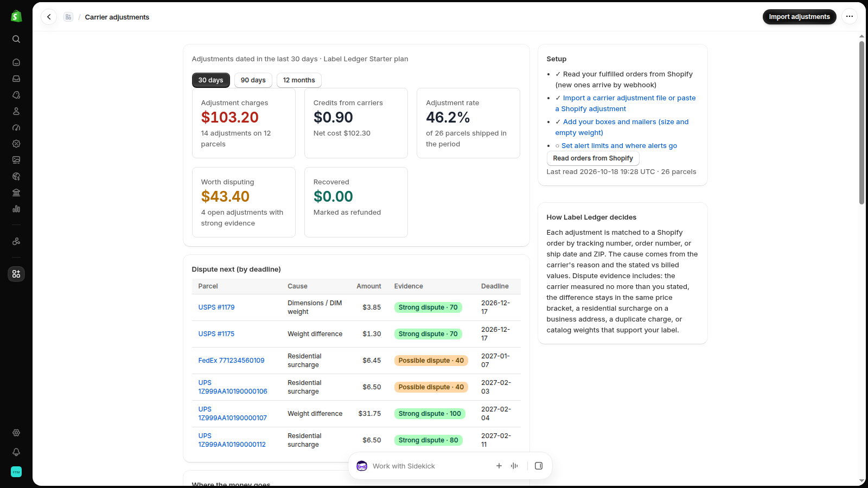This screenshot has height=488, width=868.
Task: Open the notifications bell
Action: [16, 452]
